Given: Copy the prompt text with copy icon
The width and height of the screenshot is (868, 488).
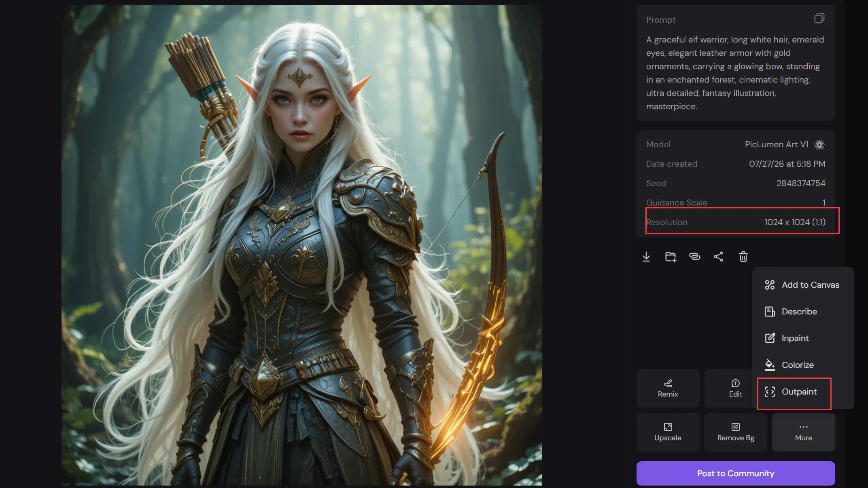Looking at the screenshot, I should (819, 19).
